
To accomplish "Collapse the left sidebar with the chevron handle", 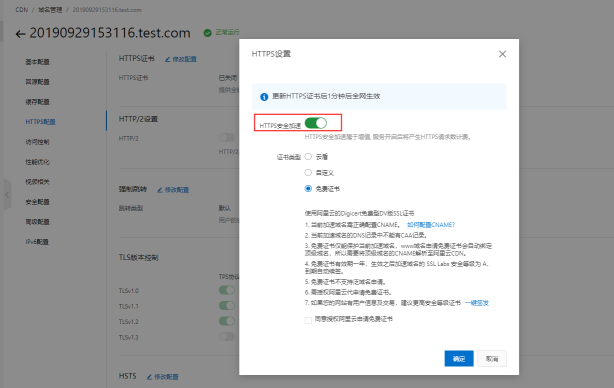I will point(7,195).
